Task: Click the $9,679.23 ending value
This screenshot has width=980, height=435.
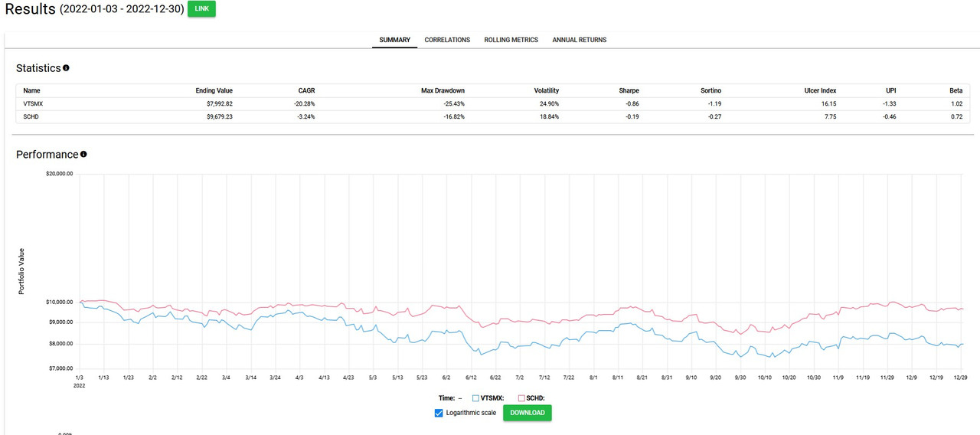Action: tap(219, 116)
